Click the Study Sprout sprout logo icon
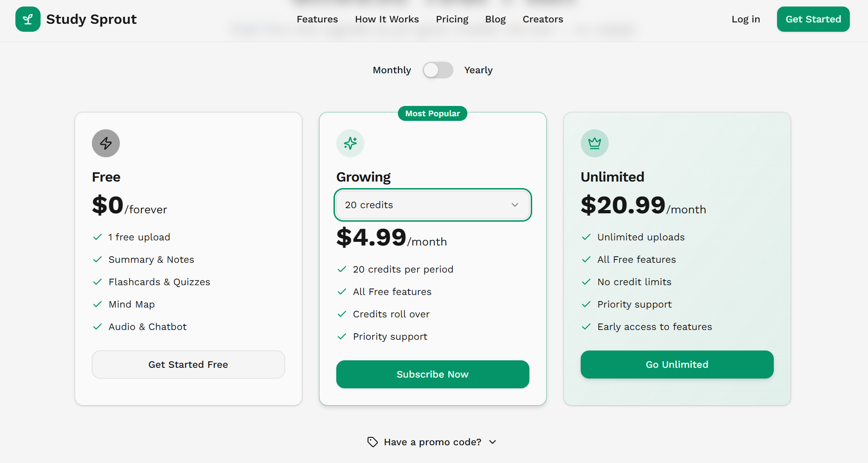Screen dimensions: 868x463 tap(28, 19)
